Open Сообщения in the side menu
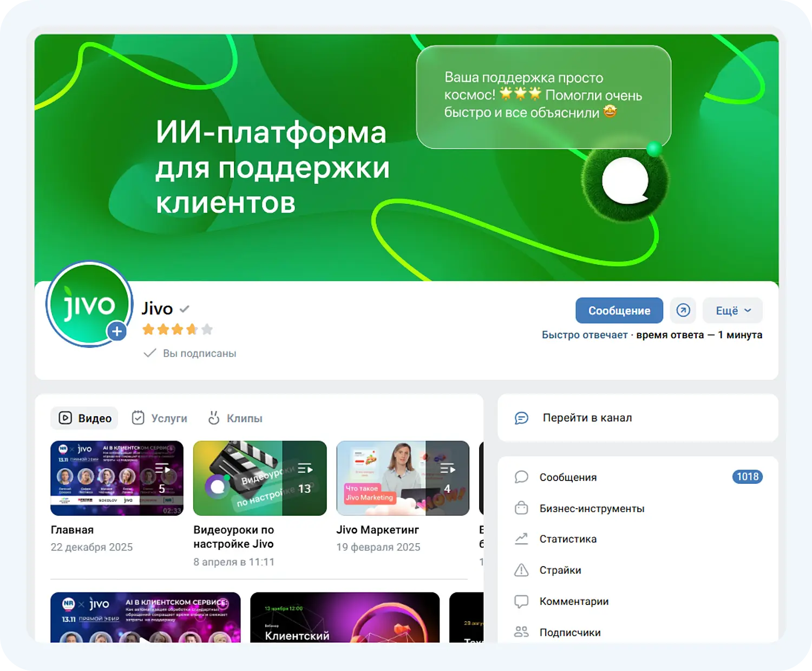812x671 pixels. click(x=638, y=477)
